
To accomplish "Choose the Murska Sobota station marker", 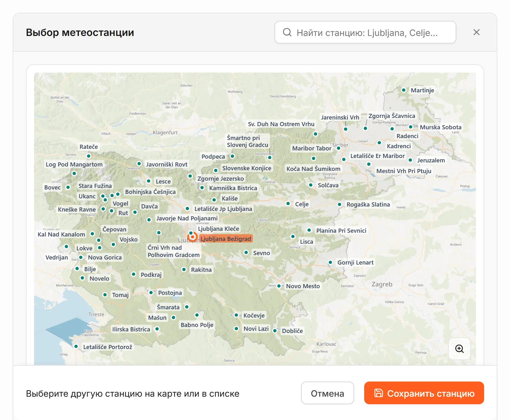I will point(411,127).
